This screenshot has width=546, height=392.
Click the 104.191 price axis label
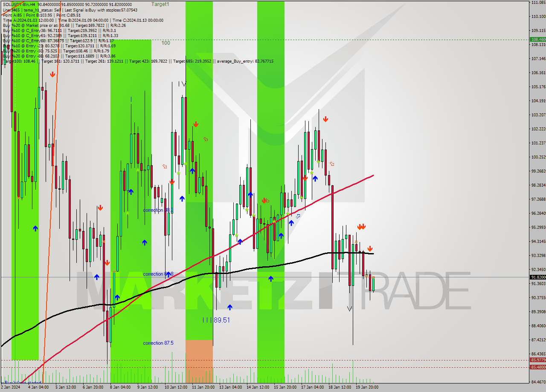(539, 101)
